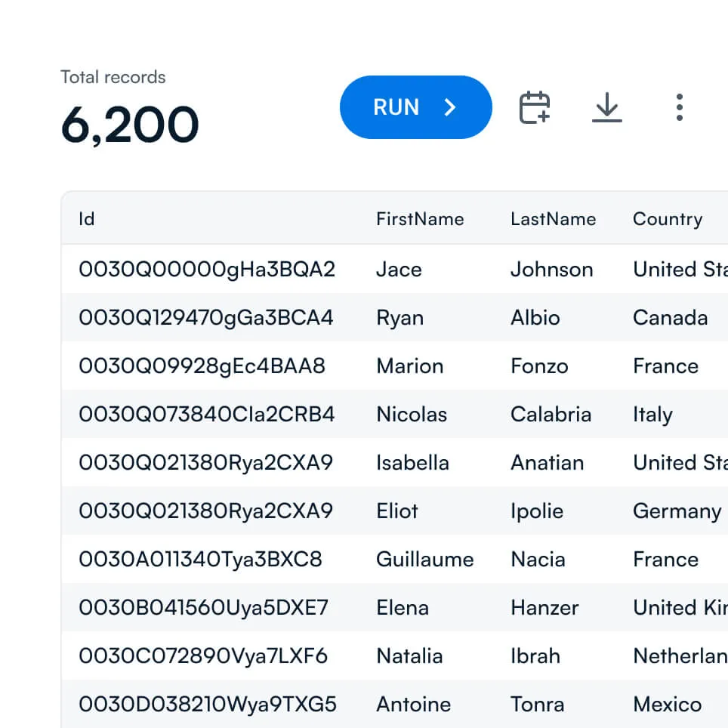
Task: Click the Total records count 6,200
Action: tap(130, 123)
